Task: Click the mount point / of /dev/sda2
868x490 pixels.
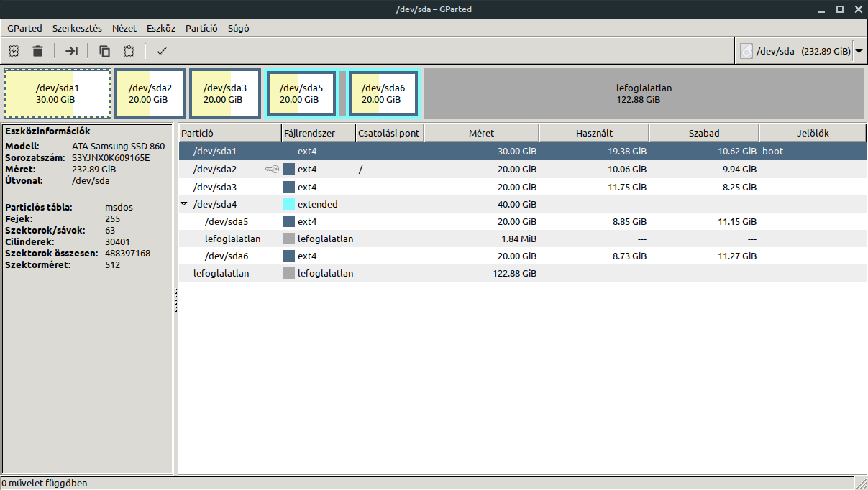Action: click(360, 170)
